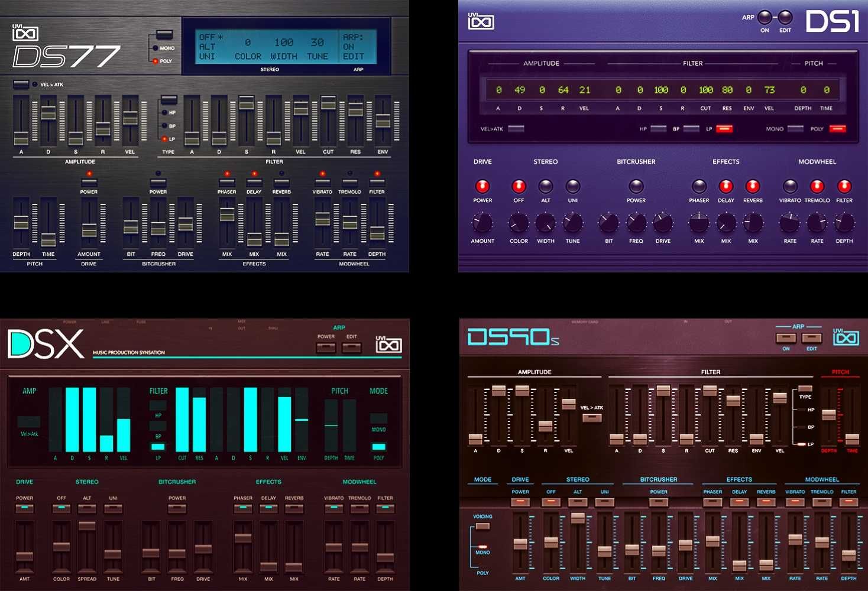Click the UVI logo on DS90s panel

click(846, 337)
